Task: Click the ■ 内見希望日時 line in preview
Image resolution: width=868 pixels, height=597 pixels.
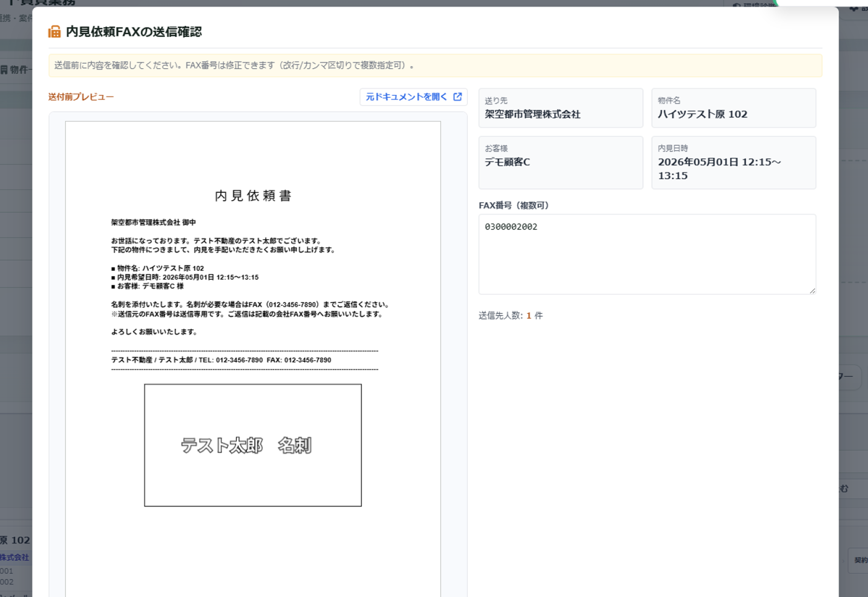Action: [185, 277]
